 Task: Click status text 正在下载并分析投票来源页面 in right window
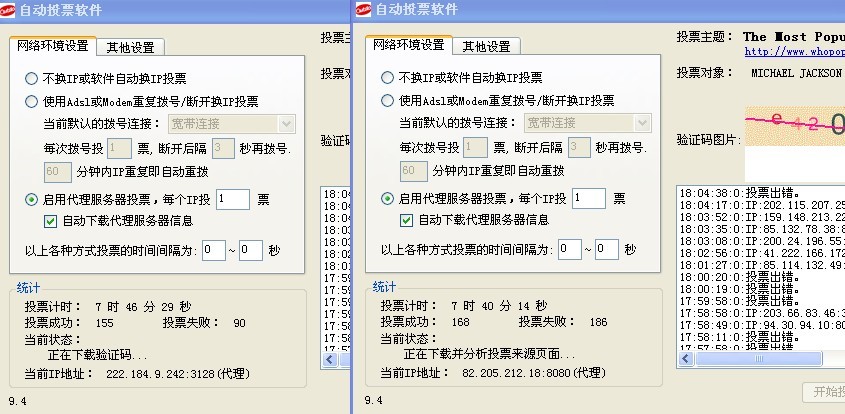click(489, 354)
